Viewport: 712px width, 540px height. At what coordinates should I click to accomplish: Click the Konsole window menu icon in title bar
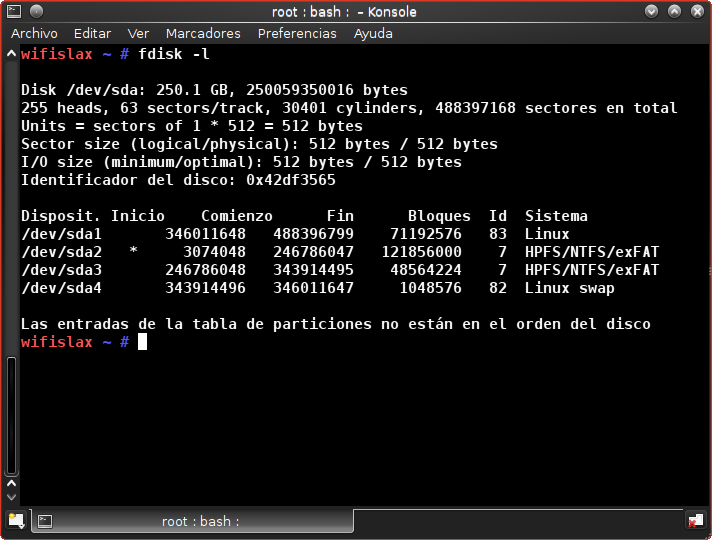tap(13, 11)
